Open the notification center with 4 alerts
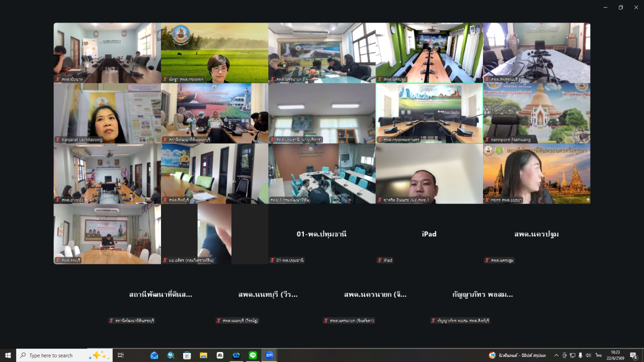This screenshot has width=644, height=362. pyautogui.click(x=634, y=355)
